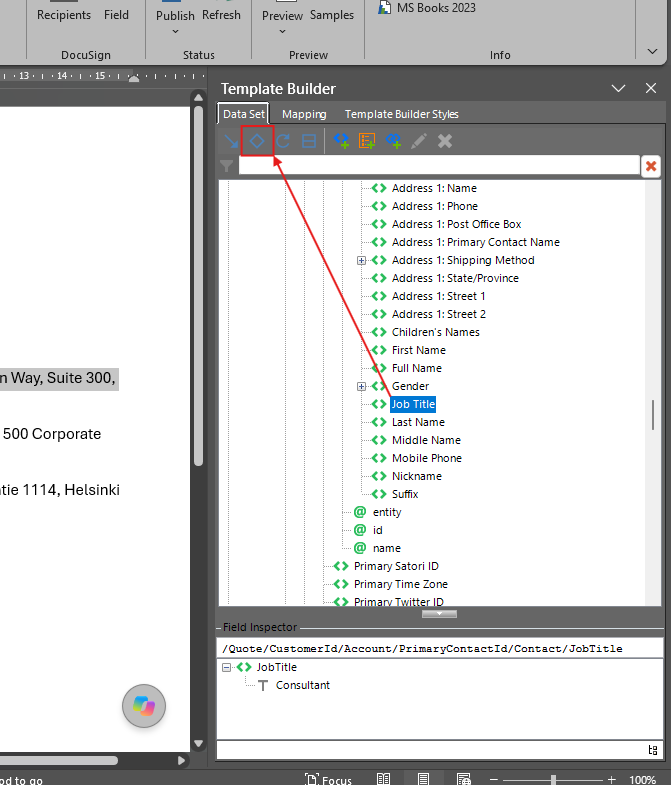Click the 100% zoom level indicator
The image size is (671, 785).
pos(642,780)
